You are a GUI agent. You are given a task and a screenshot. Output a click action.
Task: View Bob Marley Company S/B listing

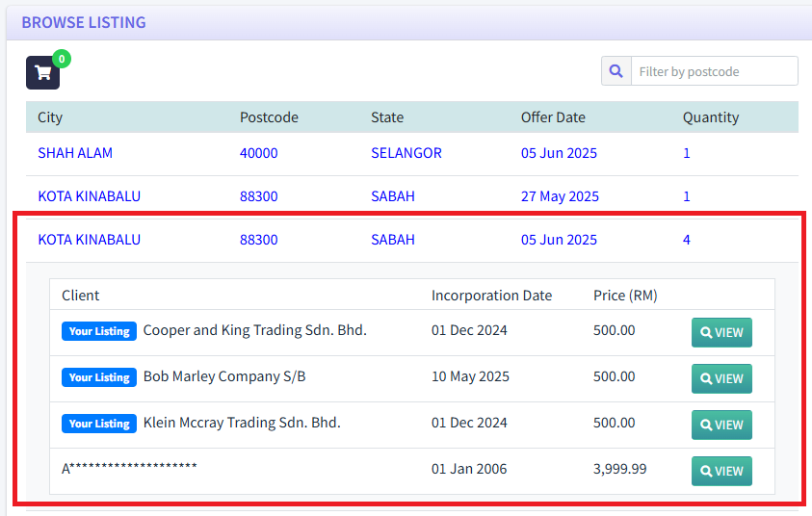click(721, 378)
